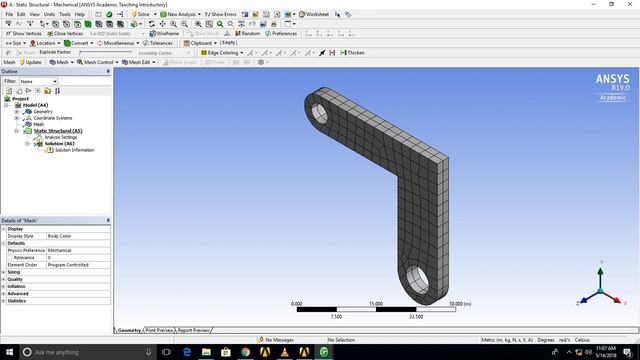Image resolution: width=640 pixels, height=360 pixels.
Task: Open the Help menu
Action: (x=80, y=14)
